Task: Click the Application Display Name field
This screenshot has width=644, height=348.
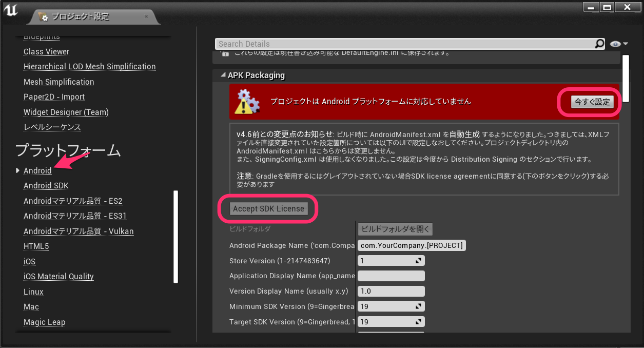Action: [x=391, y=276]
